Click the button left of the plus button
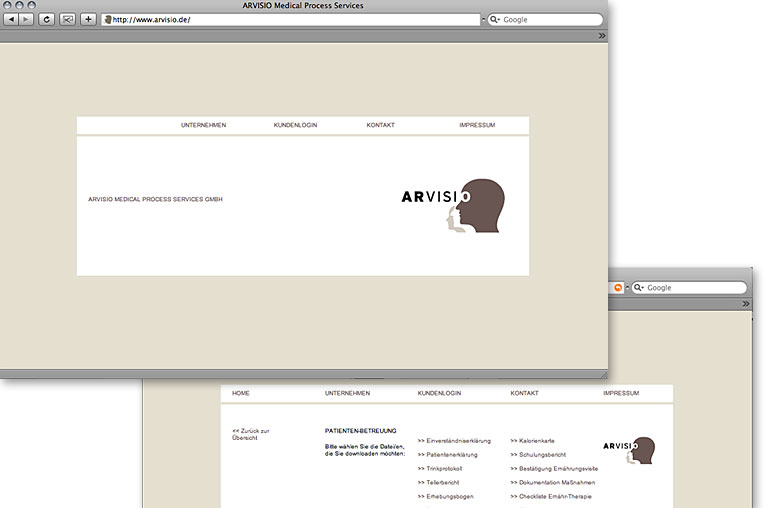 pyautogui.click(x=67, y=19)
